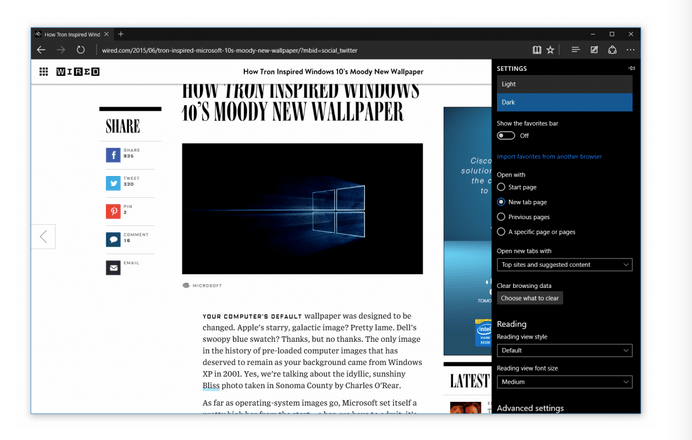The height and width of the screenshot is (440, 692).
Task: Click the address bar URL
Action: tap(229, 50)
